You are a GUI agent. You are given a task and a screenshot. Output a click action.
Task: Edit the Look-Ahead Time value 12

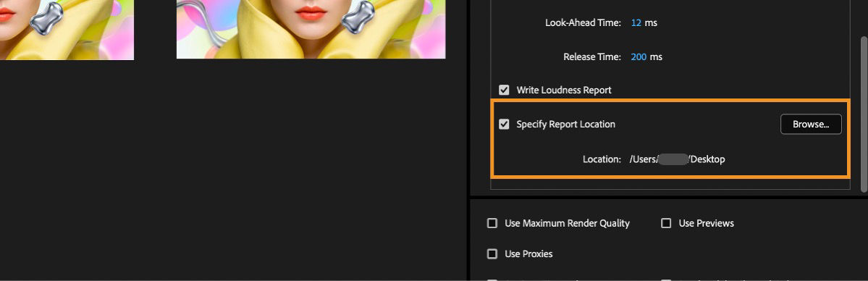point(636,22)
